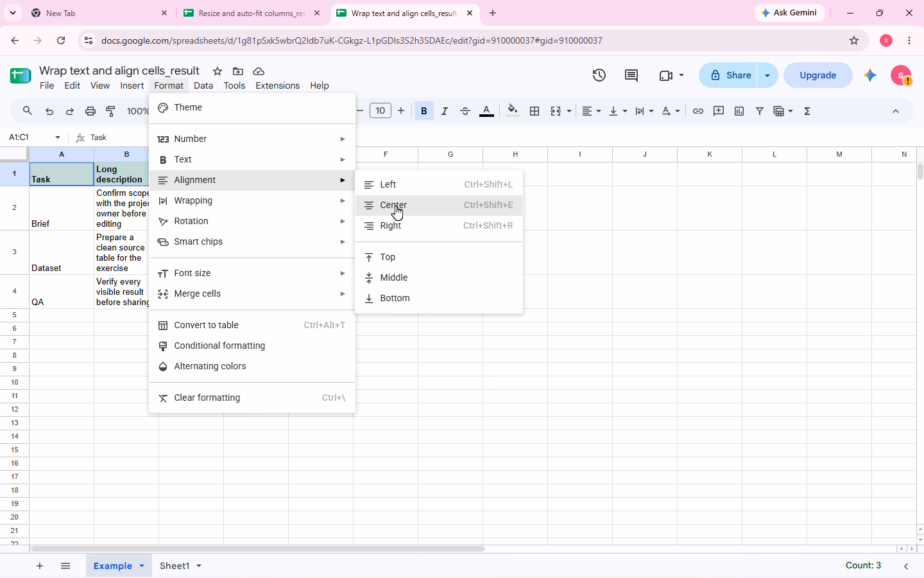Click the functions sigma icon
Image resolution: width=924 pixels, height=578 pixels.
807,111
